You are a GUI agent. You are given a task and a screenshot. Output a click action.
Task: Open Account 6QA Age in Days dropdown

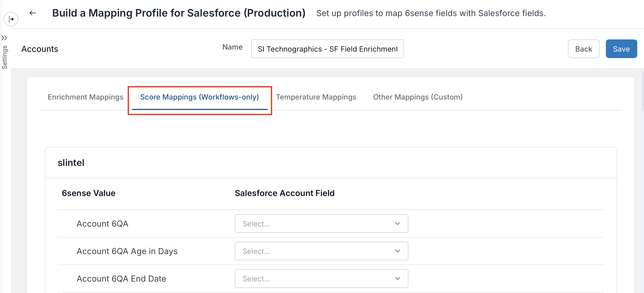click(x=321, y=251)
